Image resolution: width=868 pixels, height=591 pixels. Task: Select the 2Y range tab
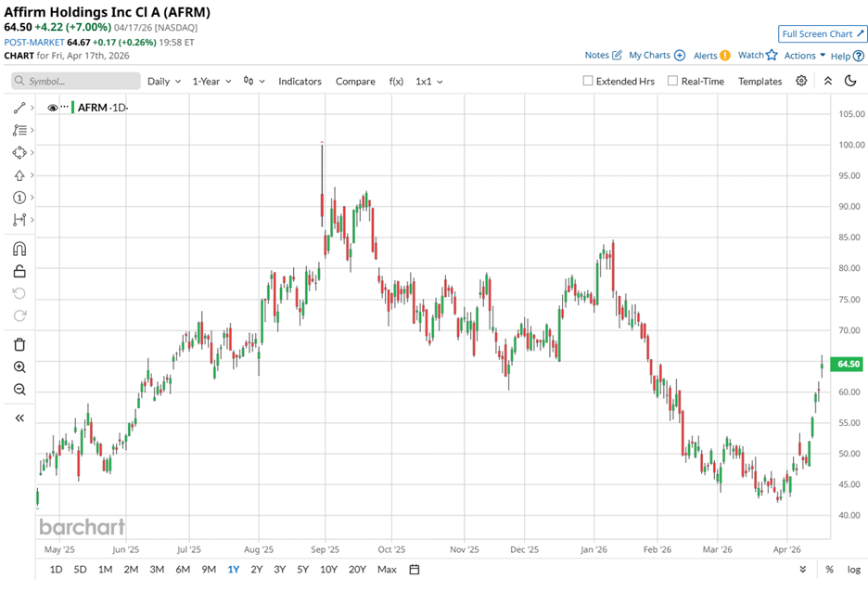click(x=257, y=570)
